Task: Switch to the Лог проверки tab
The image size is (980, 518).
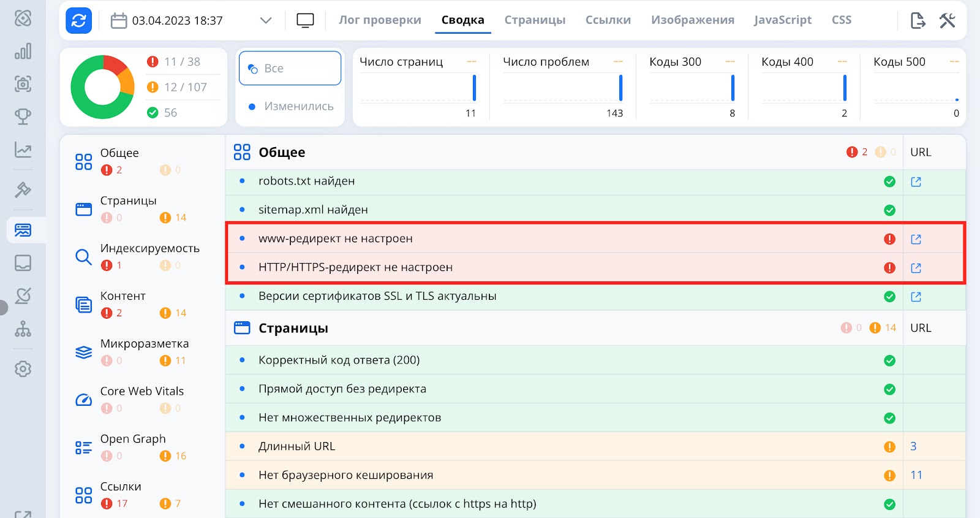Action: pyautogui.click(x=380, y=20)
